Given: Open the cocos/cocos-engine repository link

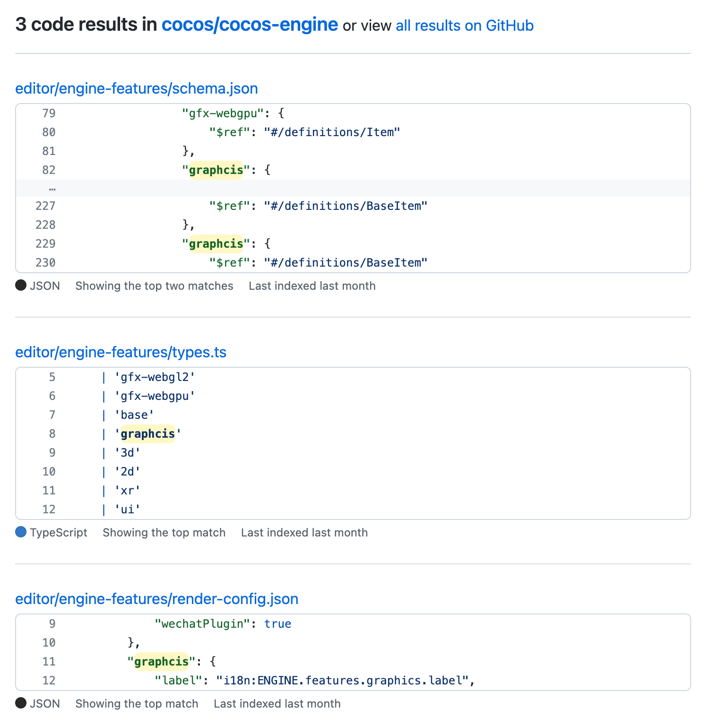Looking at the screenshot, I should click(250, 25).
